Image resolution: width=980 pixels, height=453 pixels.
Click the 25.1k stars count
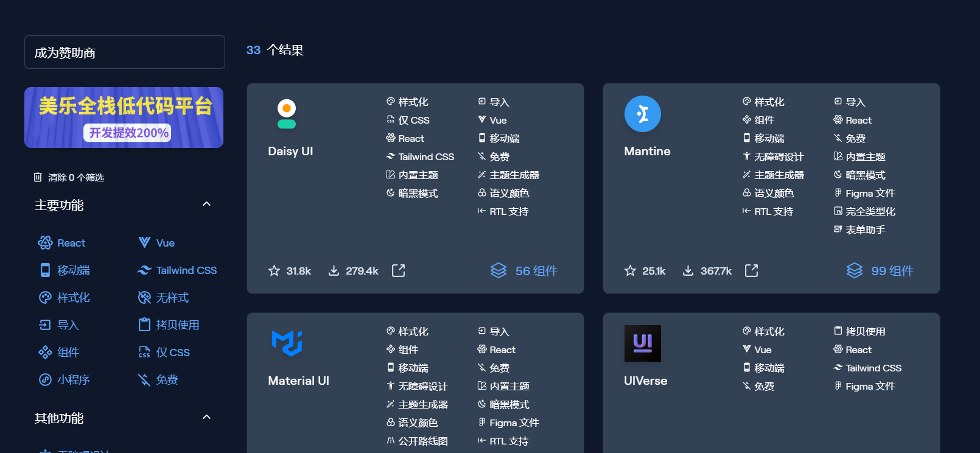tap(654, 271)
